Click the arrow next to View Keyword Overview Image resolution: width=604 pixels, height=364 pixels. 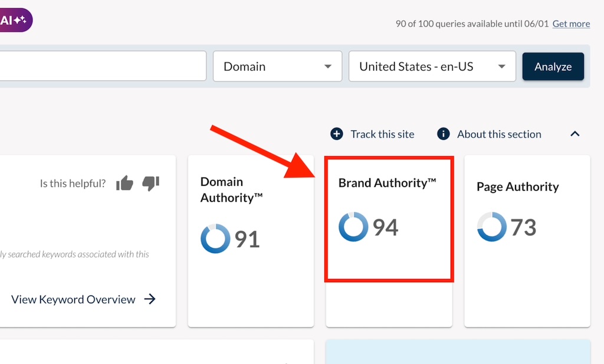pyautogui.click(x=150, y=299)
